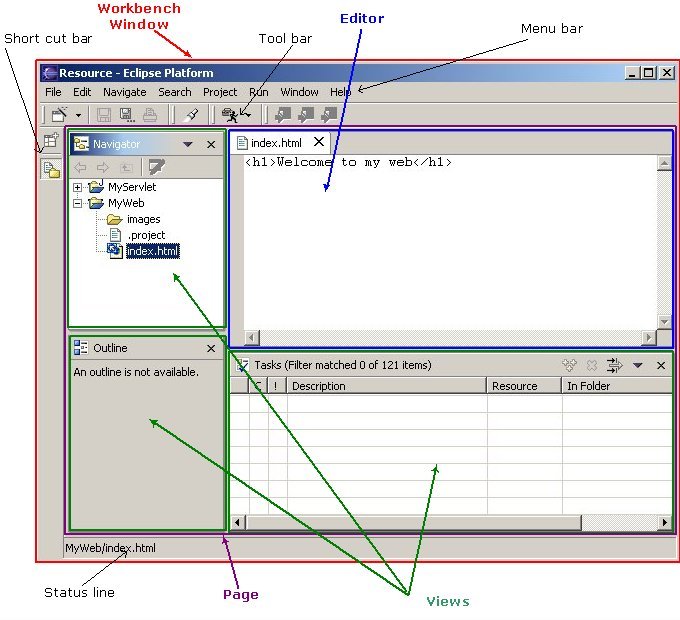Click the Run running-man icon
Viewport: 680px width, 620px height.
(x=229, y=115)
